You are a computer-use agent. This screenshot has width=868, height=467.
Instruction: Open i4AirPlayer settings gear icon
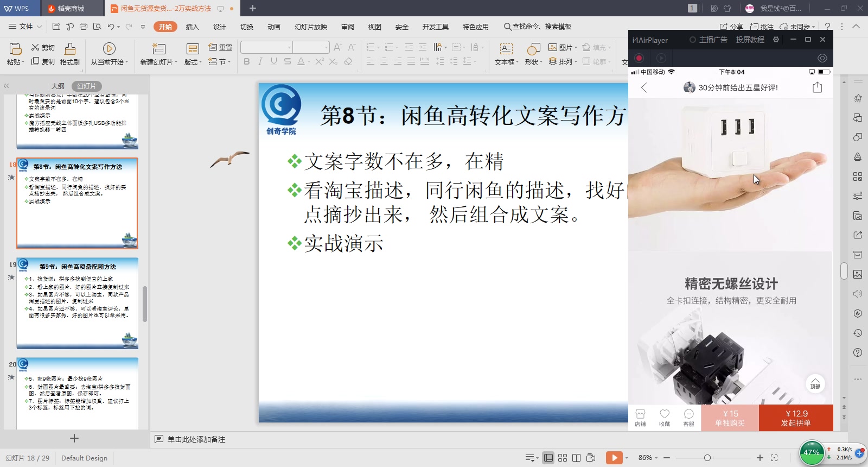click(776, 40)
